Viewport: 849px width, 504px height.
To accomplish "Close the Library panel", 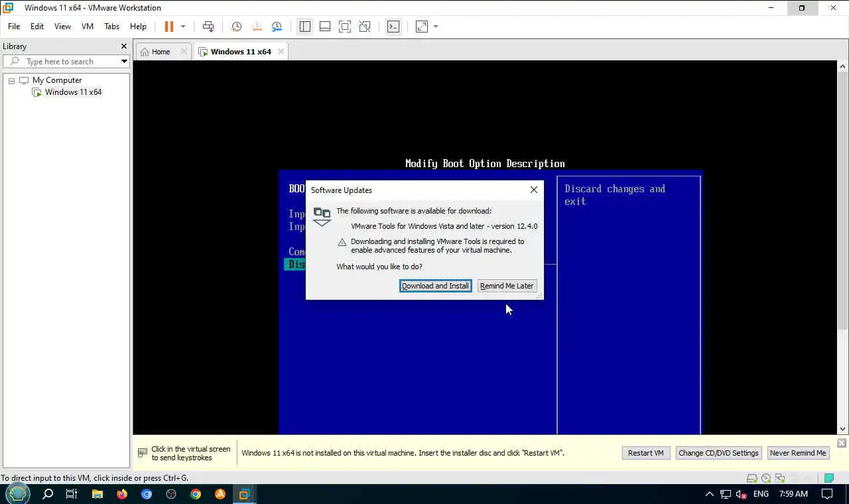I will [x=123, y=46].
